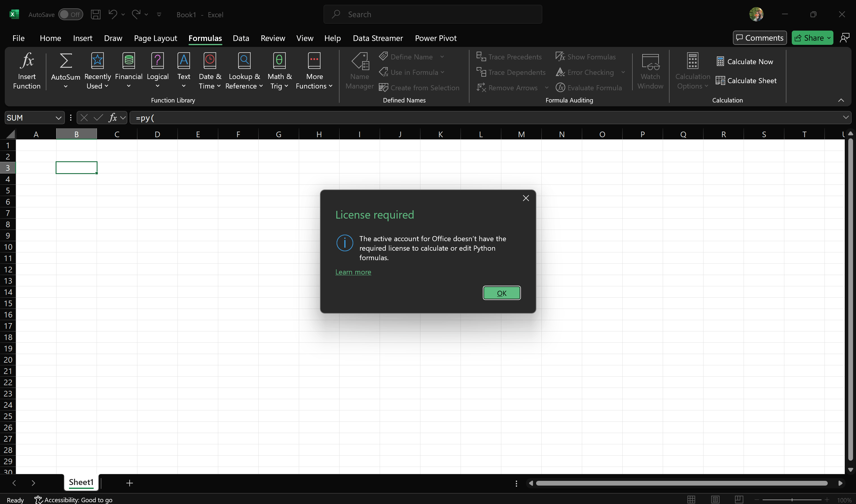Screen dimensions: 856x504
Task: Click the Calculate Sheet icon
Action: [x=720, y=80]
